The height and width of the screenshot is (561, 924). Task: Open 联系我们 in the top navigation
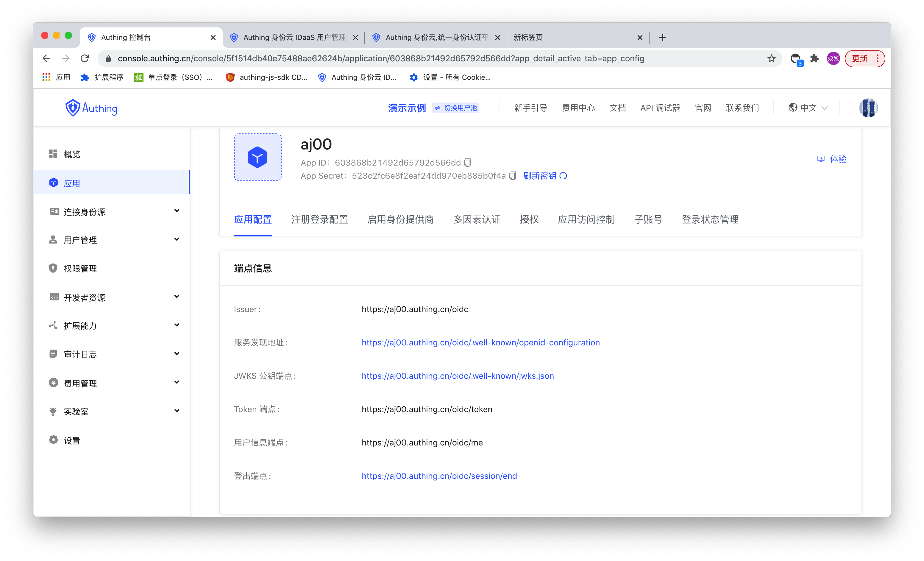click(x=742, y=108)
